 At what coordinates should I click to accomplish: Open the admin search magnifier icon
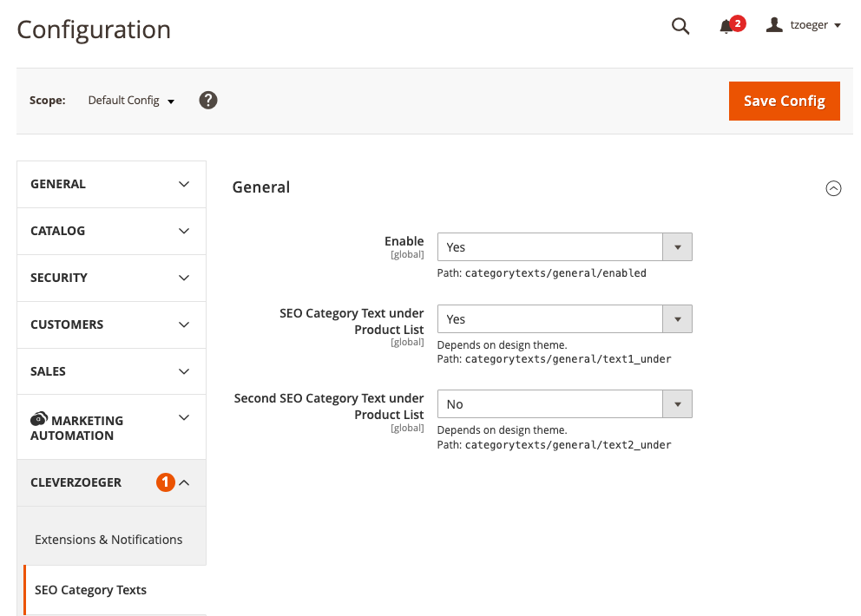(680, 26)
